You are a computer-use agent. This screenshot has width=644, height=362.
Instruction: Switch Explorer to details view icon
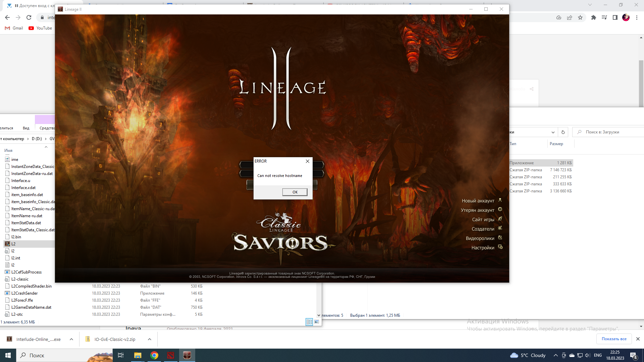coord(309,322)
